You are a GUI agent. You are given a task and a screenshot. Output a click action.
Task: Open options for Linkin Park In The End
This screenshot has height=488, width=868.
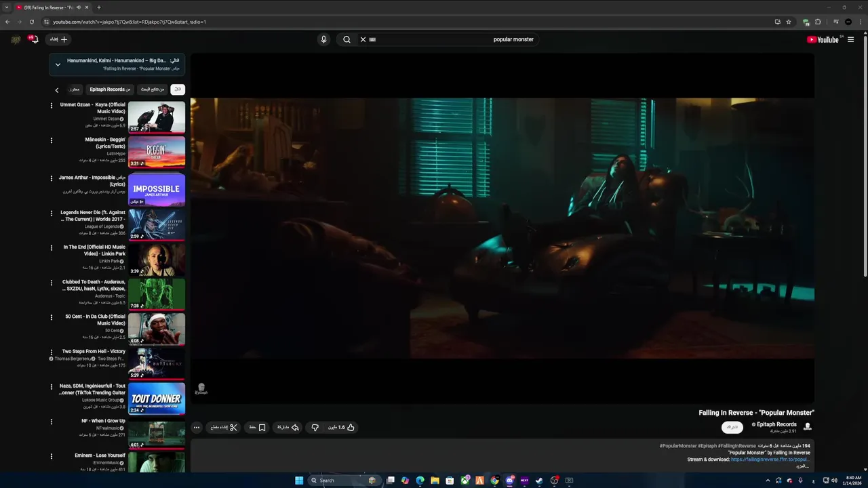click(51, 247)
